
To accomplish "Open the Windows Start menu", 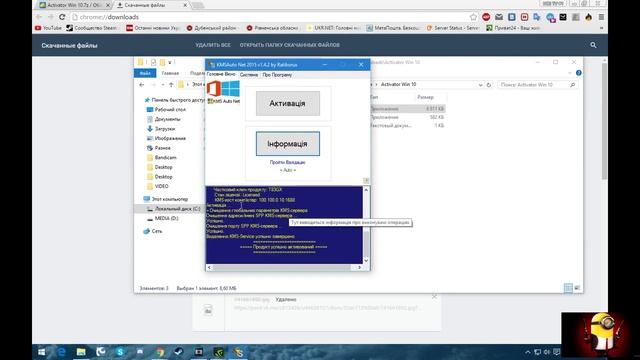I will [42, 352].
